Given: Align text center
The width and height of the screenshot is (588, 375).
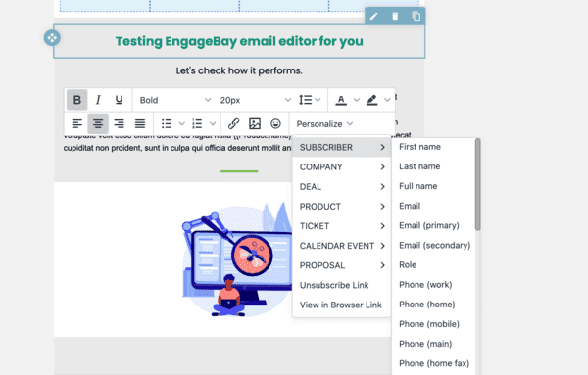Looking at the screenshot, I should 98,124.
